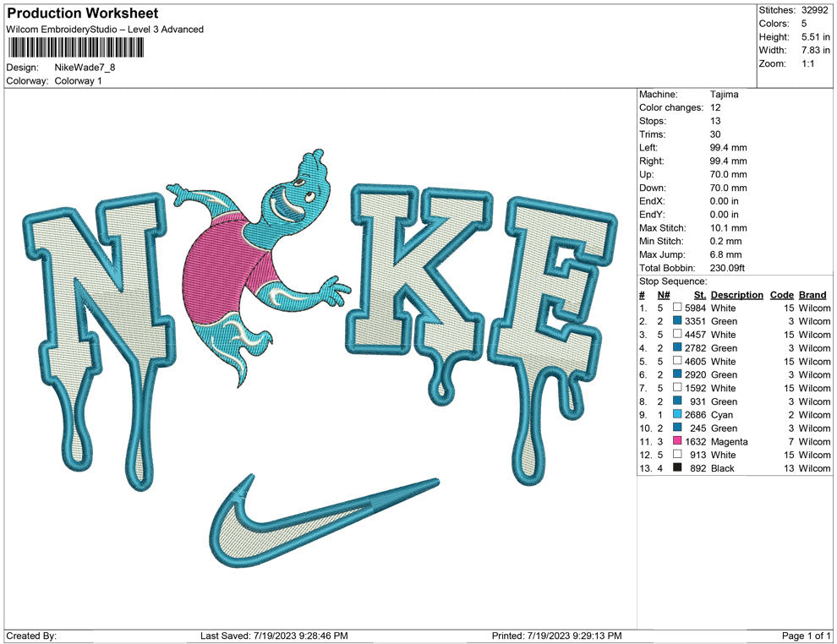Click the stitch count '2686'

[696, 415]
